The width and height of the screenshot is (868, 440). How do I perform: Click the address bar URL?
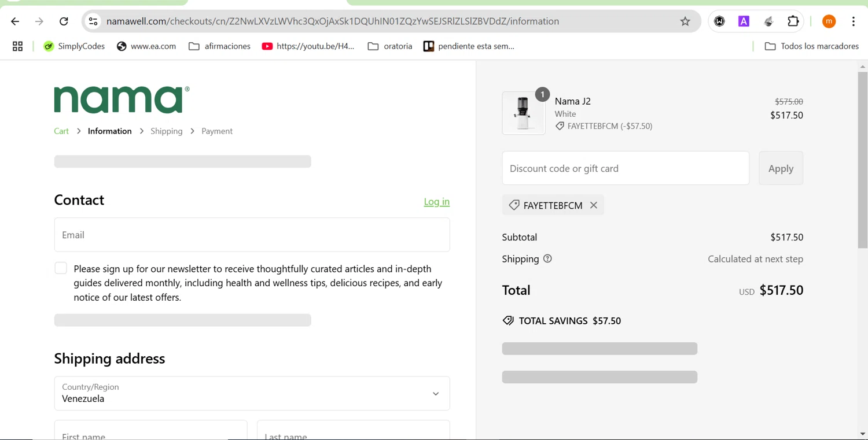point(333,21)
